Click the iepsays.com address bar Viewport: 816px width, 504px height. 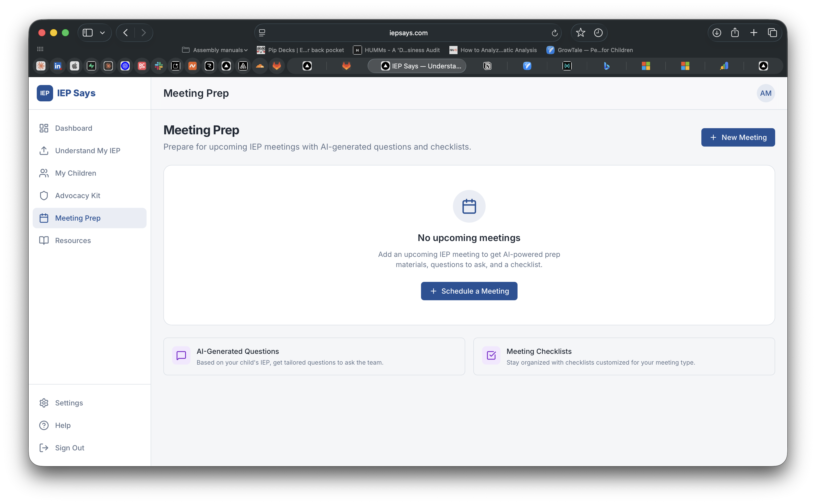pos(408,33)
